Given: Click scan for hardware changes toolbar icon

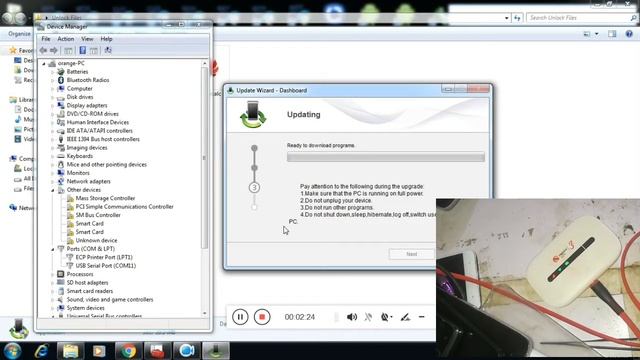Looking at the screenshot, I should 108,50.
